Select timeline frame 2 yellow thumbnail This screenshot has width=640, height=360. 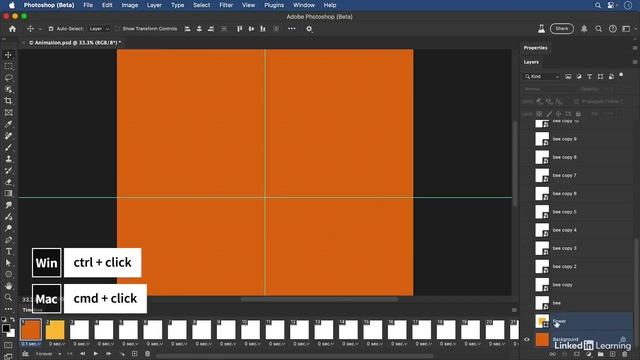pyautogui.click(x=55, y=330)
